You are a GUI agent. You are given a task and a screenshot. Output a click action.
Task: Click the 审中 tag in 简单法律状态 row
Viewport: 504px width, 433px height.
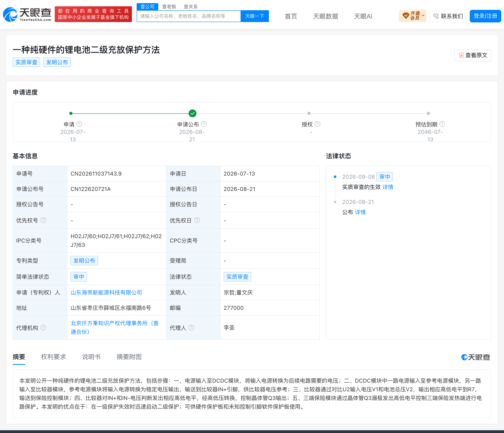click(79, 277)
